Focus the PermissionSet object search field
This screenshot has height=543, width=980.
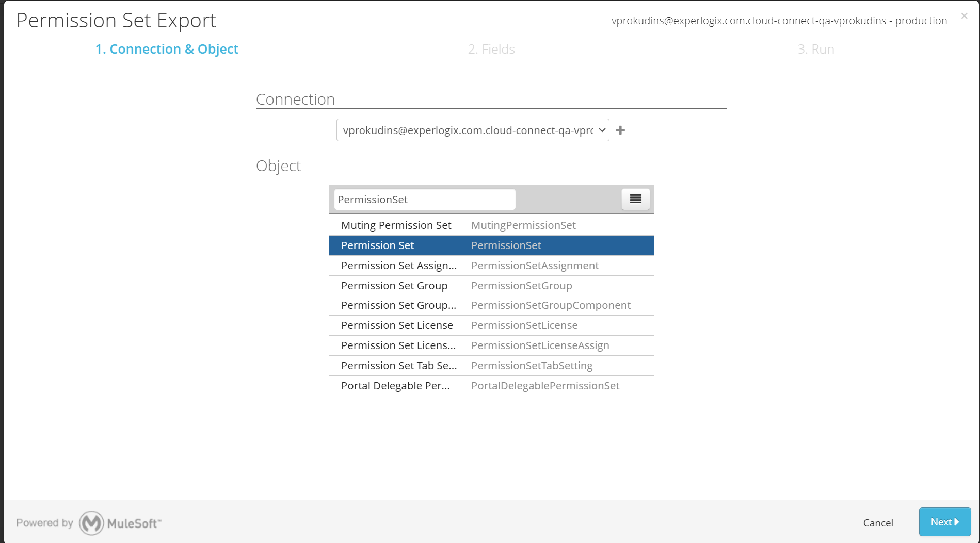pyautogui.click(x=425, y=200)
